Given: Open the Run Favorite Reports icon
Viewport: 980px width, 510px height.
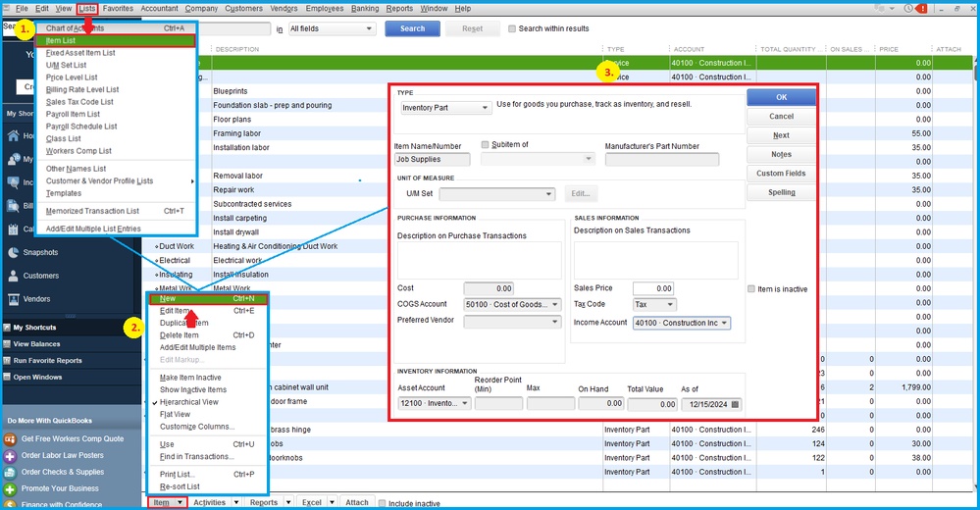Looking at the screenshot, I should point(7,361).
